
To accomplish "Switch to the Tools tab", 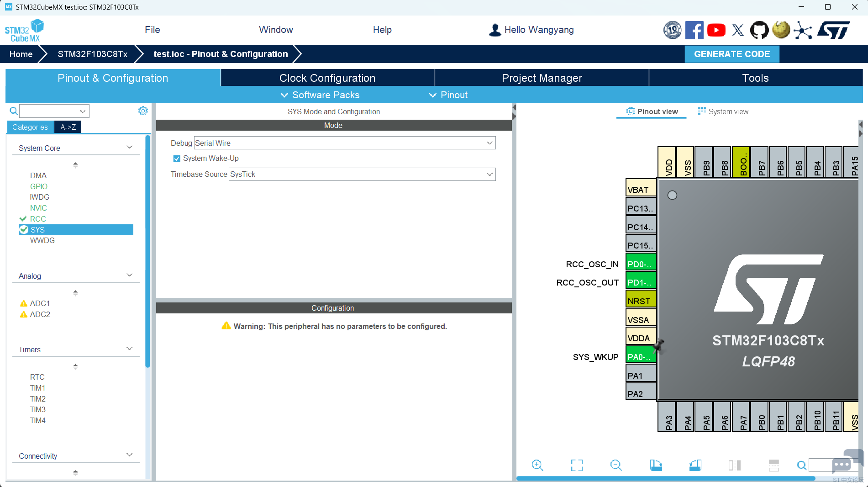I will 756,78.
